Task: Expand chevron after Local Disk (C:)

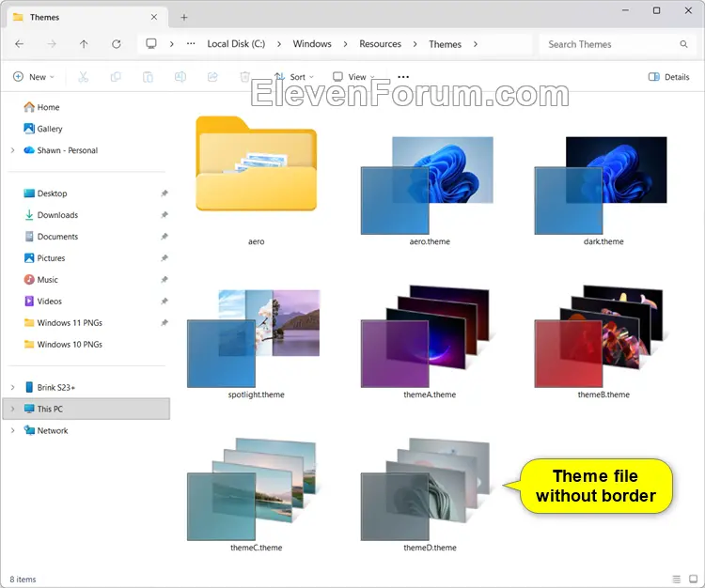Action: [x=279, y=44]
